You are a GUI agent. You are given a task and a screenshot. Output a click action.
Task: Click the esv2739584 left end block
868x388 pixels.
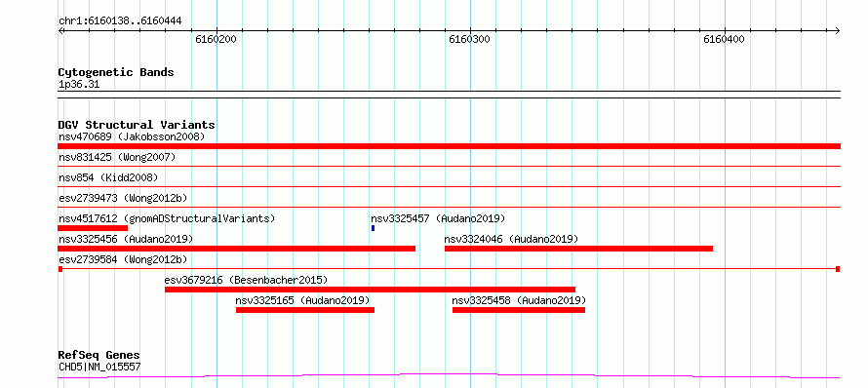tap(60, 269)
